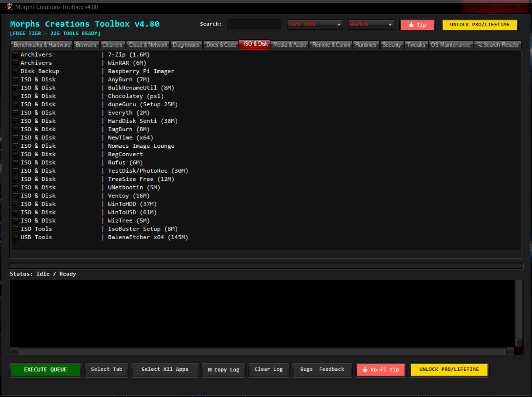Click the "Status: Idle / Ready" status text

click(43, 274)
